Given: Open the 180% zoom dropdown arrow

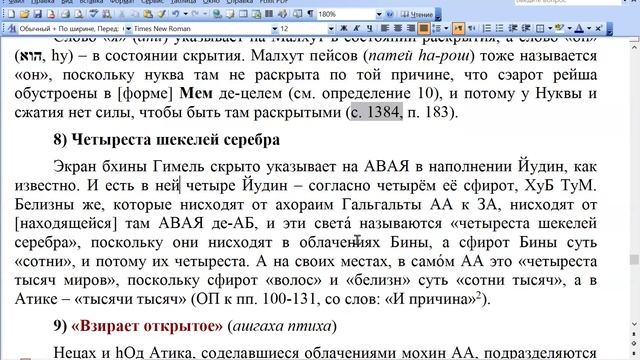Looking at the screenshot, I should point(379,14).
